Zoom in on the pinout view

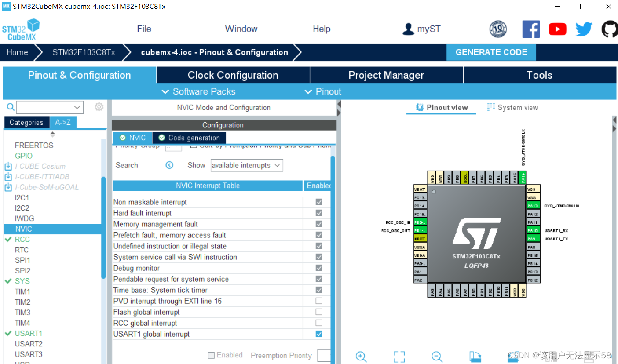click(x=361, y=357)
